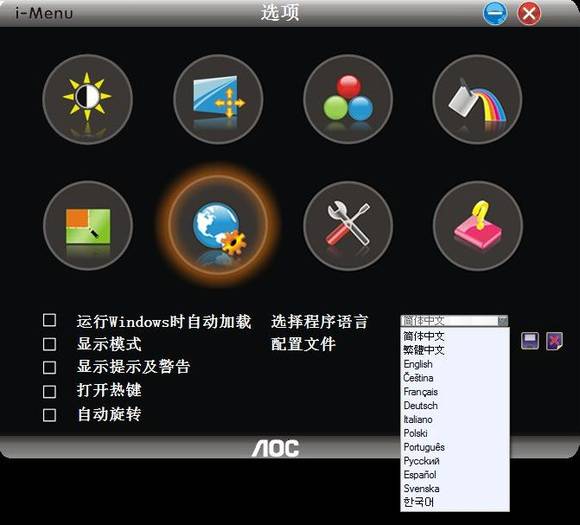Open the pink help question-mark icon
Viewport: 580px width, 525px height.
478,226
